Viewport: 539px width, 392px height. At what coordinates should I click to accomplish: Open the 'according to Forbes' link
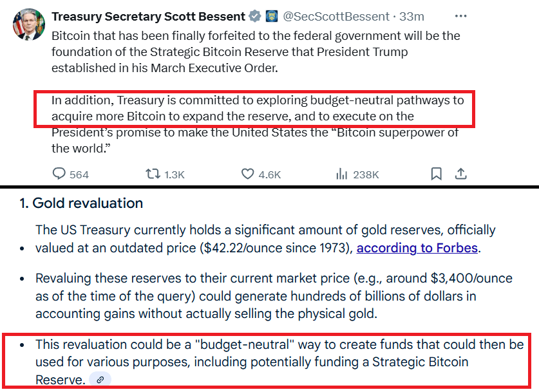coord(417,248)
